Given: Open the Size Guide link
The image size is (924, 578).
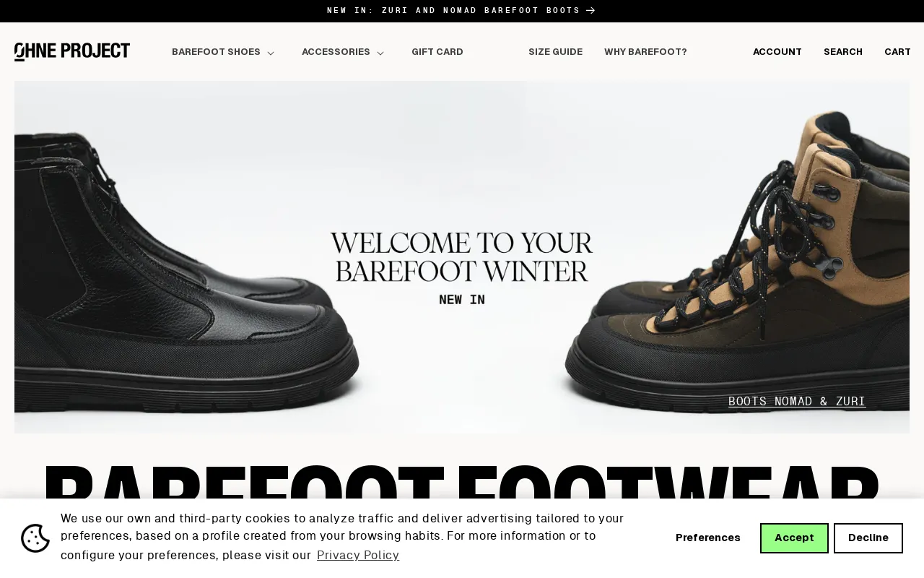Looking at the screenshot, I should pyautogui.click(x=555, y=52).
